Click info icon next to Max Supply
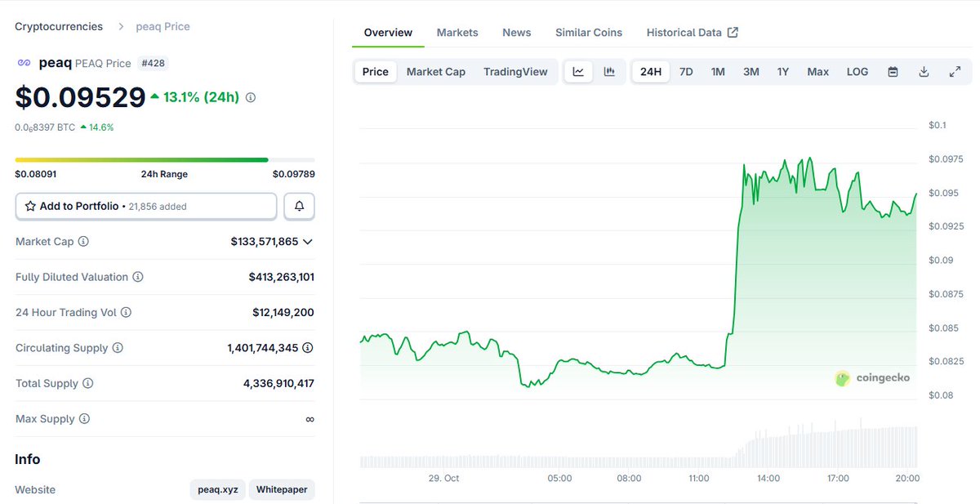This screenshot has height=504, width=980. (x=85, y=419)
